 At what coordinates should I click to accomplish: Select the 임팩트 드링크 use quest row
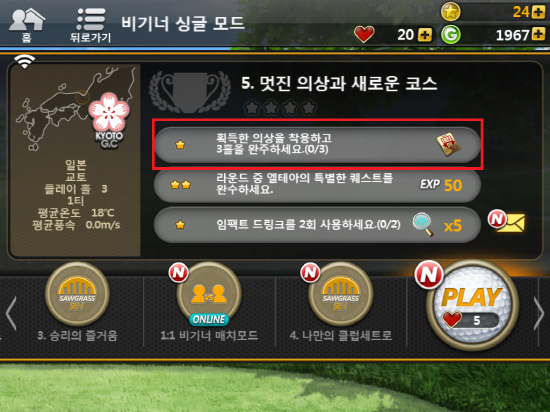pyautogui.click(x=317, y=224)
